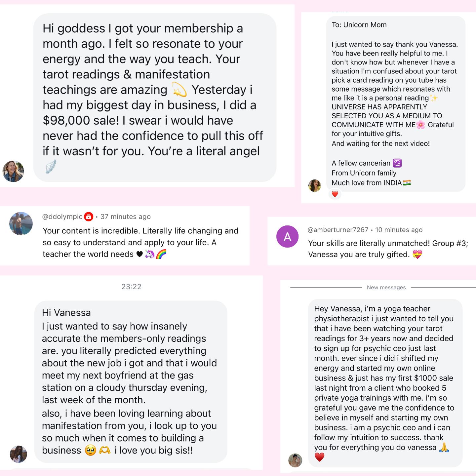The width and height of the screenshot is (476, 476).
Task: Open the @amberturner7267 username link
Action: [x=338, y=230]
